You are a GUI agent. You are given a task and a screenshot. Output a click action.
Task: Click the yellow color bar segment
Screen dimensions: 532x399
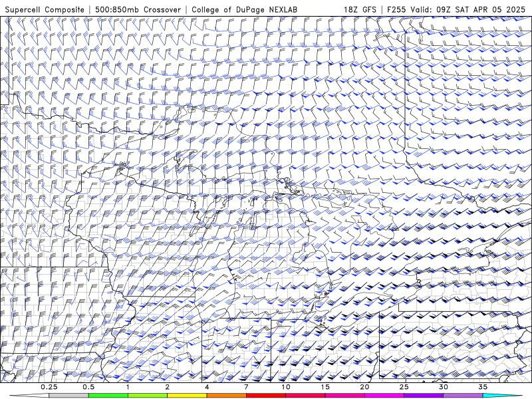[187, 396]
